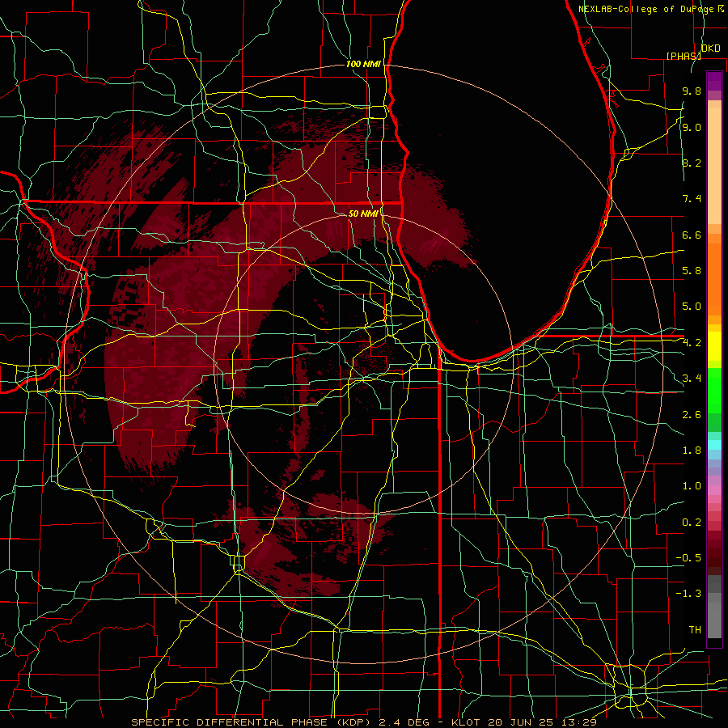Click the [PHAS] unit label
Screen dimensions: 728x728
tap(684, 56)
